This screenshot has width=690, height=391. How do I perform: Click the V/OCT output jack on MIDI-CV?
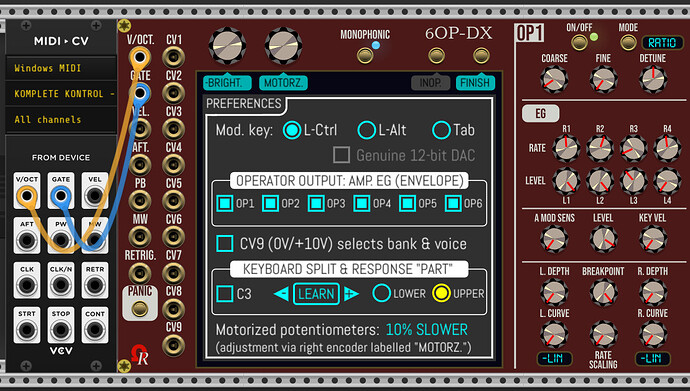(x=26, y=196)
